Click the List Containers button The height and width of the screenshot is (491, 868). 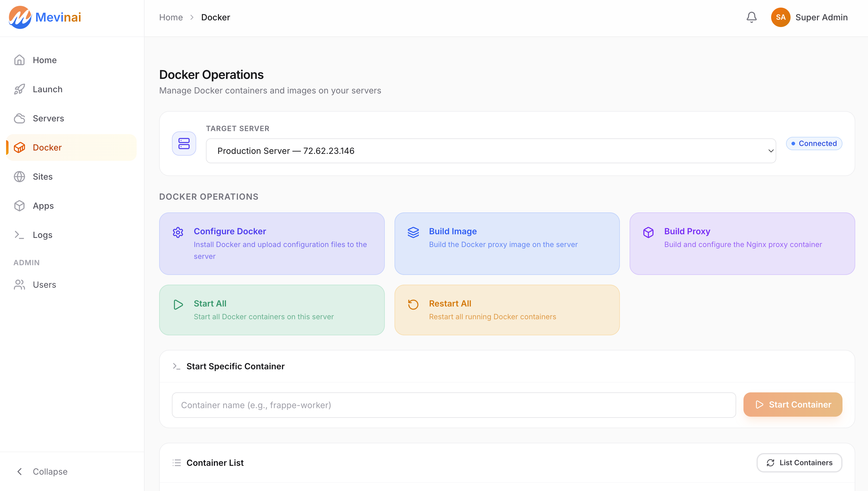click(799, 462)
